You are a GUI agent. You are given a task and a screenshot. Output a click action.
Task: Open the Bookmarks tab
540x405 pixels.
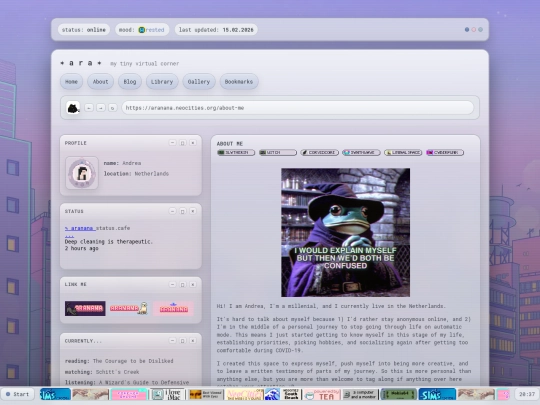click(239, 82)
